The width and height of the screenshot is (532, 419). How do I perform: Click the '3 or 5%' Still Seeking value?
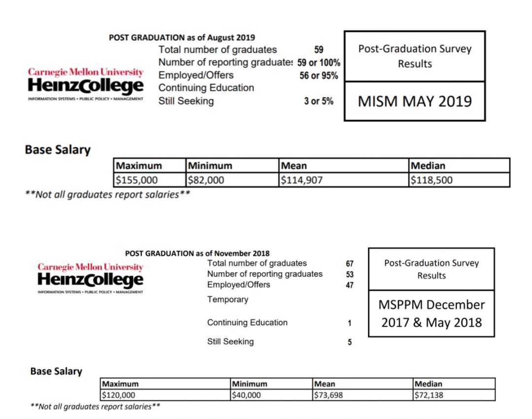coord(318,102)
